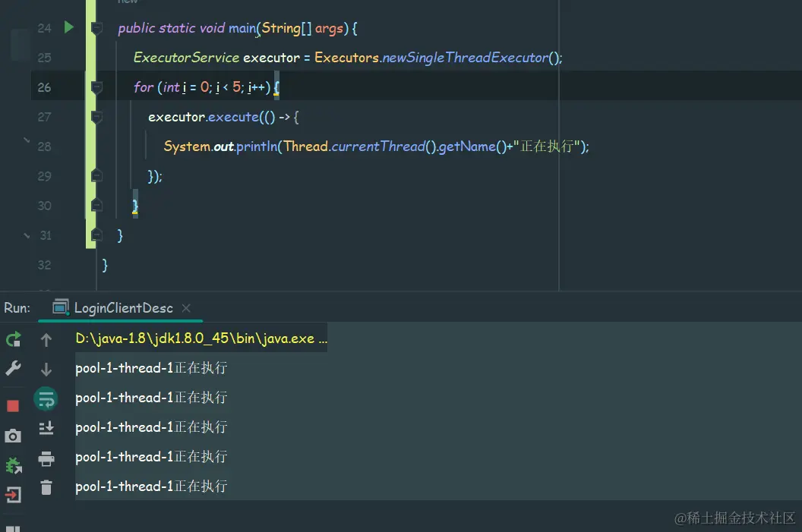Click first pool-1-thread-1 console output line
The image size is (802, 532).
[151, 368]
